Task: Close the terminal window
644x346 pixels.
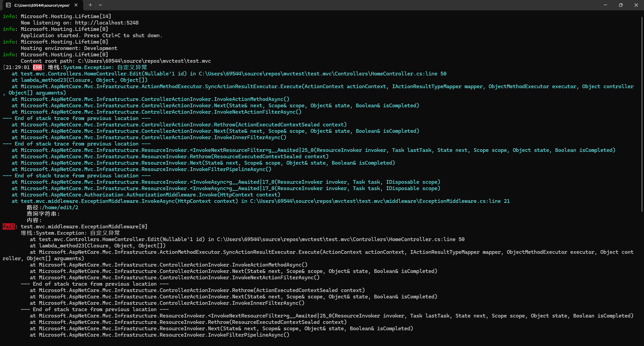Action: [x=636, y=5]
